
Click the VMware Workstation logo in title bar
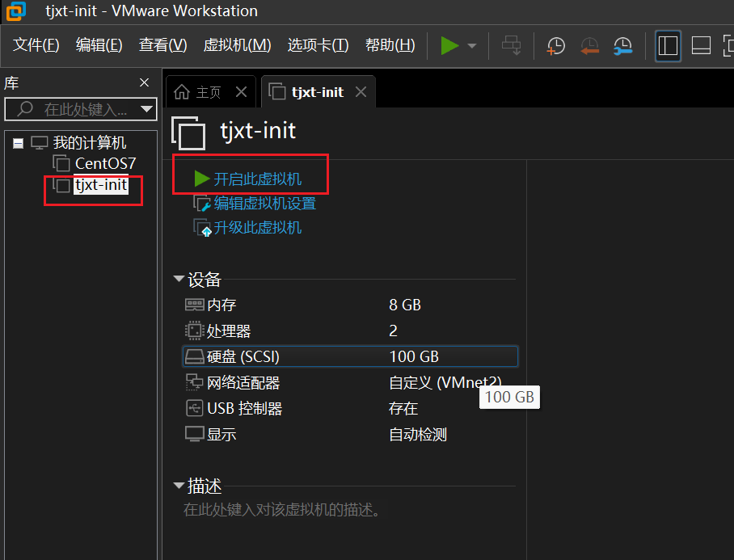point(16,11)
